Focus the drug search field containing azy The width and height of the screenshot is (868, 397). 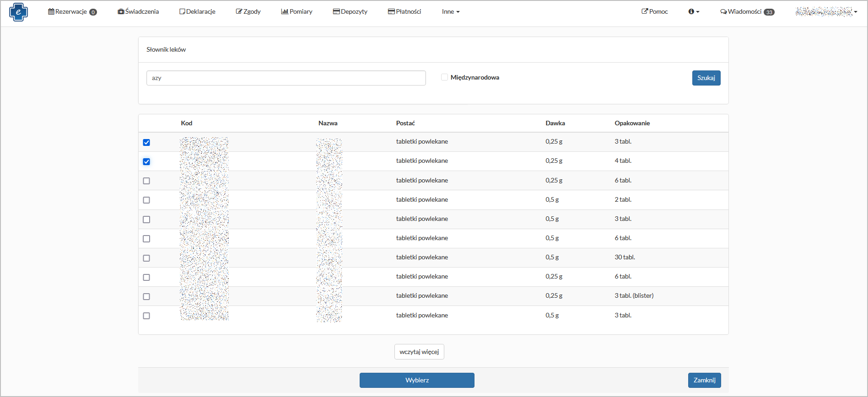(286, 78)
